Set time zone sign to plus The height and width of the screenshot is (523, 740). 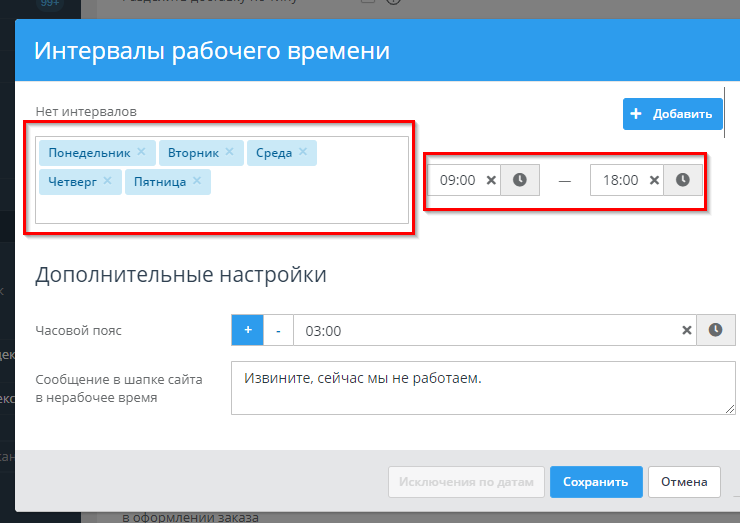[x=247, y=330]
